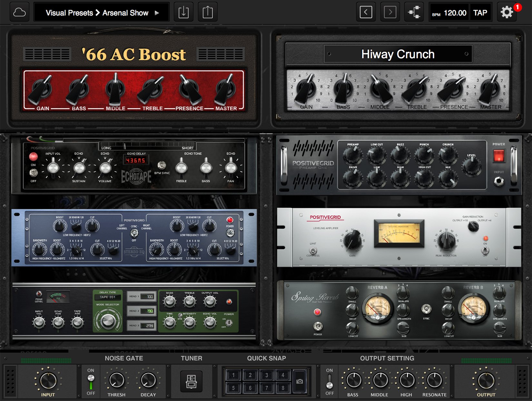Screen dimensions: 532x401
Task: Open the signal chain editor icon
Action: tap(413, 12)
